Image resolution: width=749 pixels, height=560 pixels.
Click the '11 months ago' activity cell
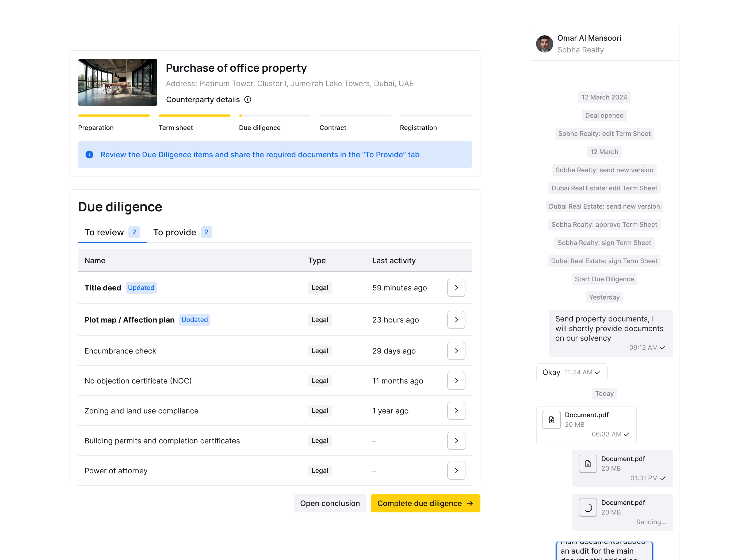click(398, 381)
